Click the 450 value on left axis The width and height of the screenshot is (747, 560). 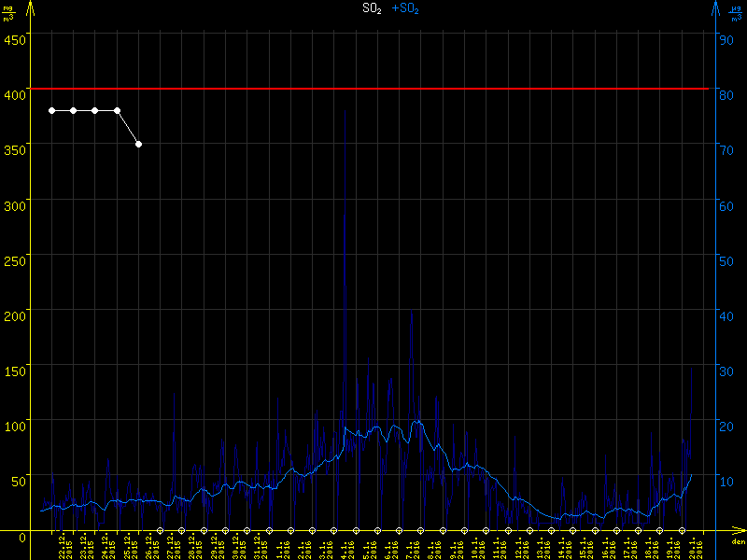pyautogui.click(x=15, y=39)
